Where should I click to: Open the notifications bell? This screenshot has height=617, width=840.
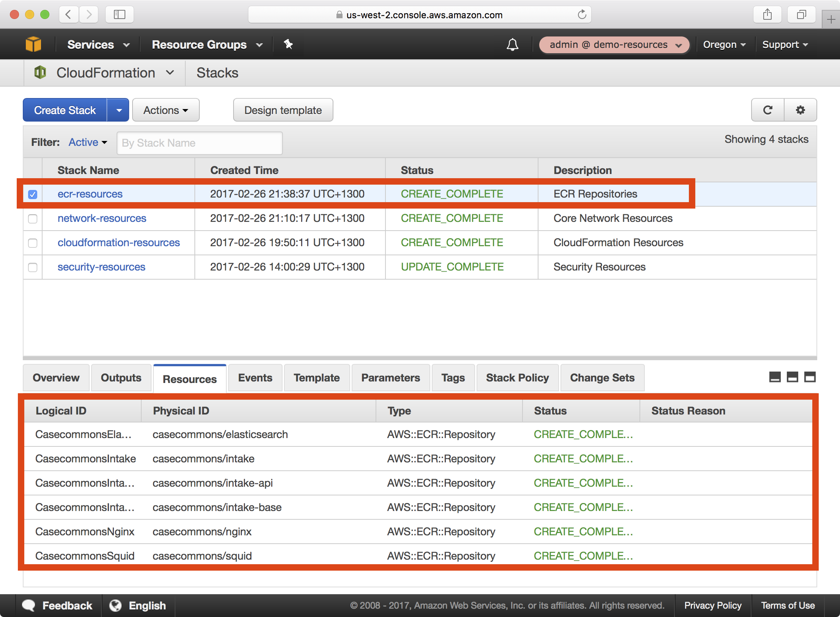click(x=512, y=44)
